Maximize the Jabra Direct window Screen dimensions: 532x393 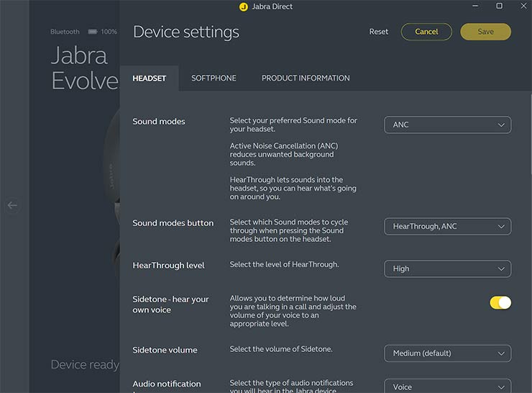click(500, 6)
